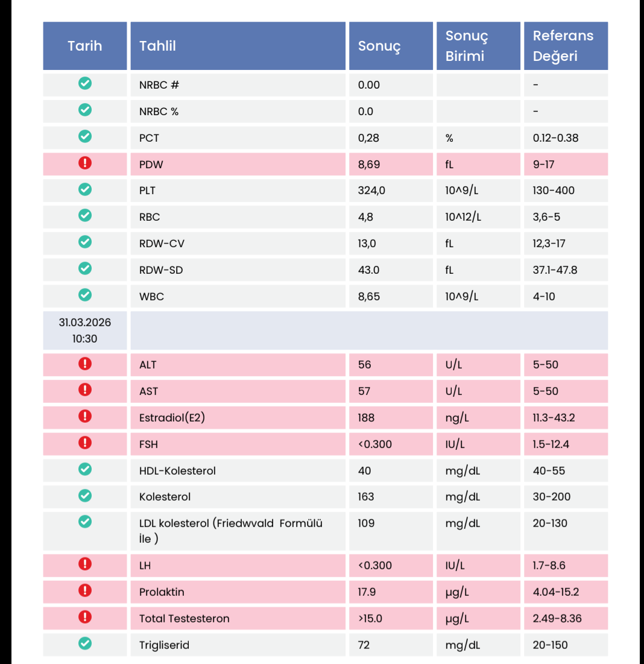Click the red alert icon beside FSH
This screenshot has width=644, height=664.
[85, 443]
